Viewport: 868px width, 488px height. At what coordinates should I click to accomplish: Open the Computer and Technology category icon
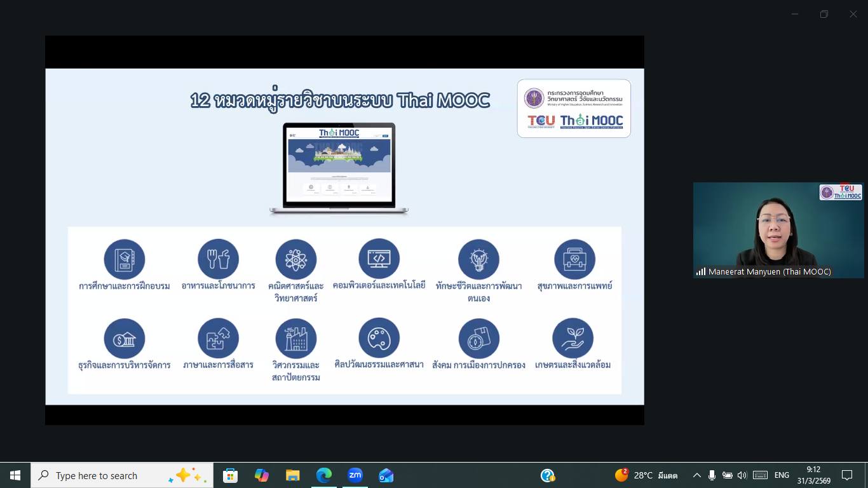379,259
